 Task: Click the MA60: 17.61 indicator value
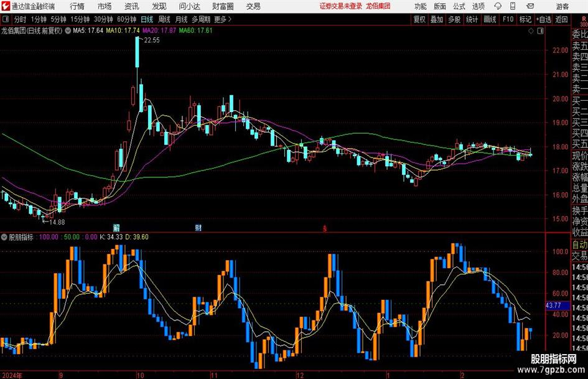click(196, 30)
